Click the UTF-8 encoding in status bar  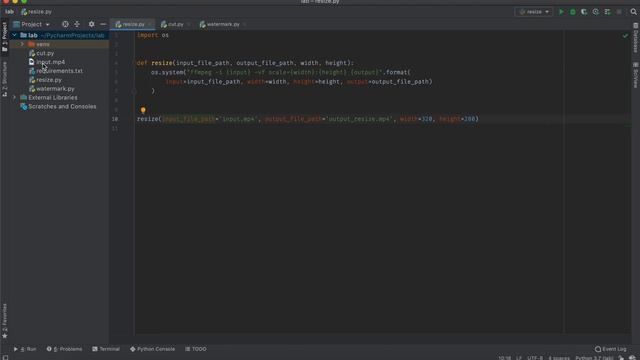pyautogui.click(x=535, y=358)
